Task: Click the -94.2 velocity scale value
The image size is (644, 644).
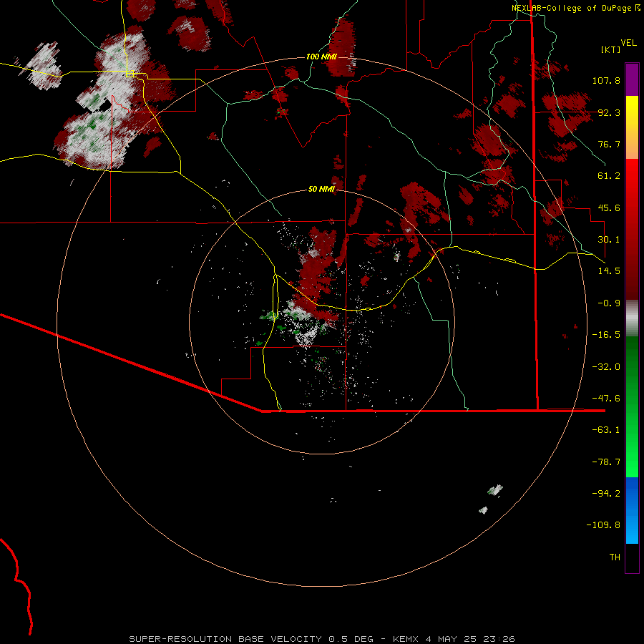Action: [606, 494]
